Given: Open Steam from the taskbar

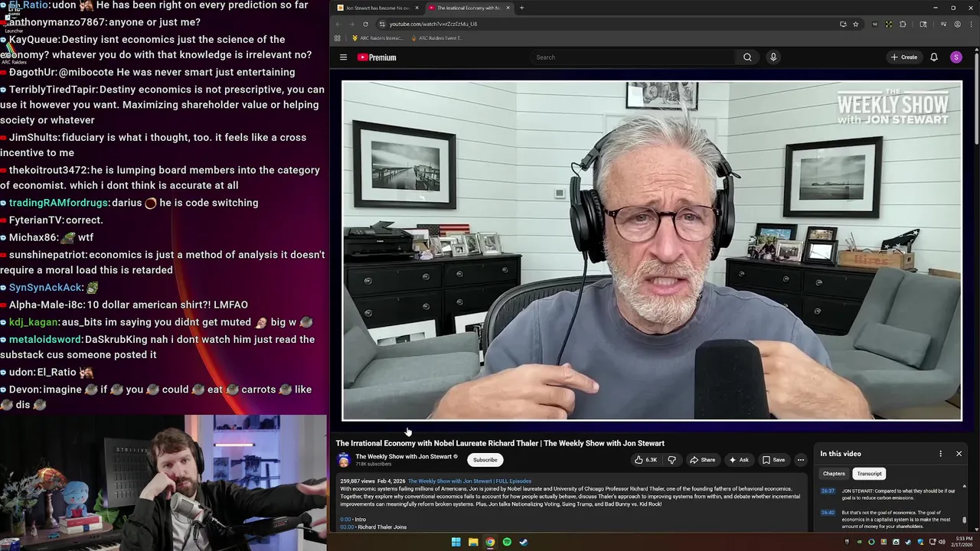Looking at the screenshot, I should coord(524,542).
